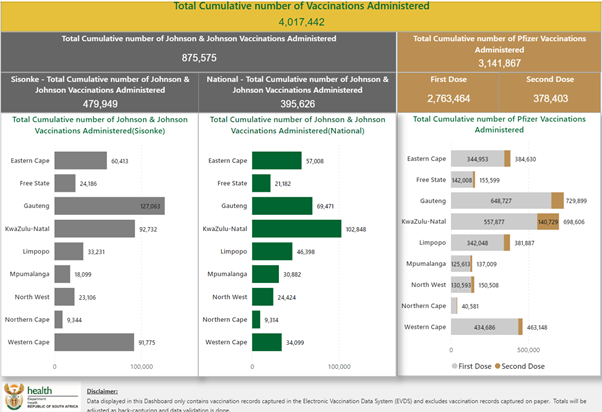Select the Western Cape bar in Pfizer chart
Screen dimensions: 602x412
(x=484, y=327)
